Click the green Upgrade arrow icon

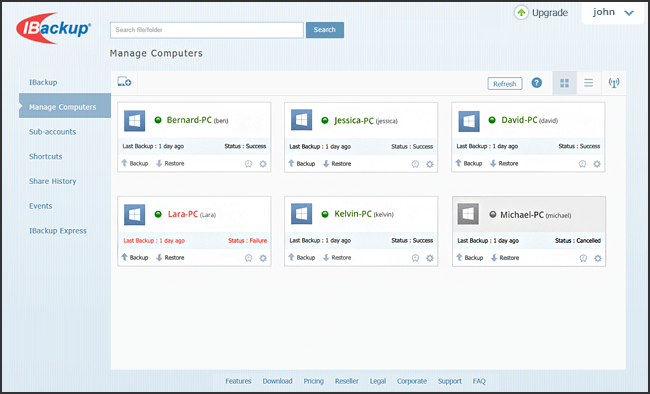521,12
